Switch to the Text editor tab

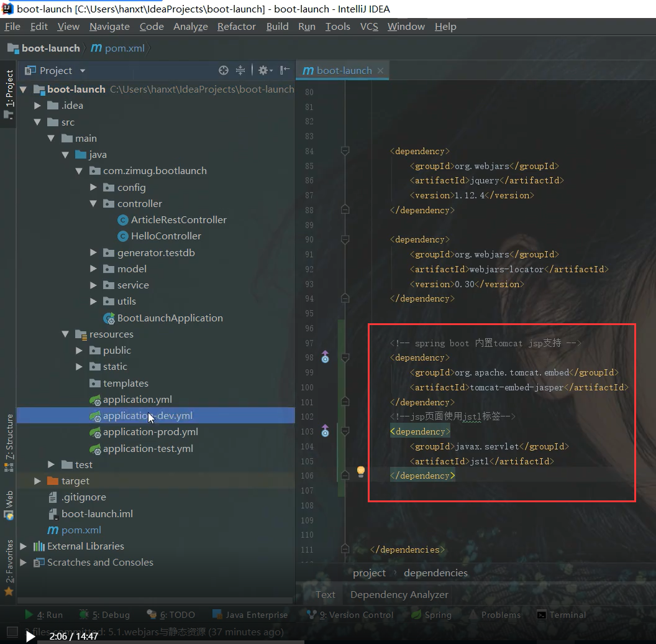(326, 595)
